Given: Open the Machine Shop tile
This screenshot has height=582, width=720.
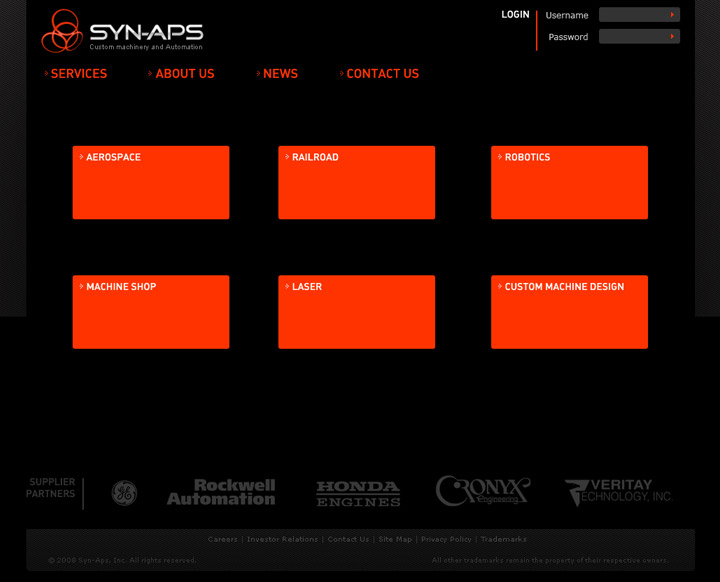Looking at the screenshot, I should tap(151, 312).
